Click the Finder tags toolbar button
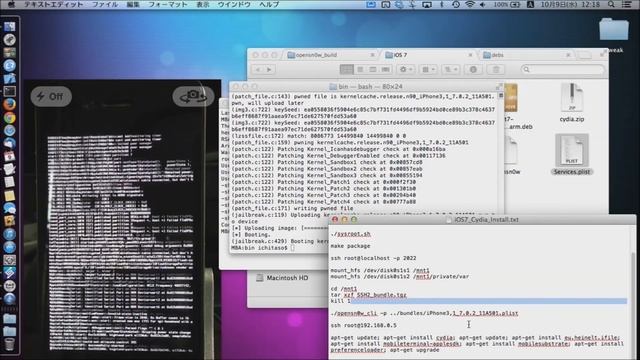The height and width of the screenshot is (360, 640). 473,70
